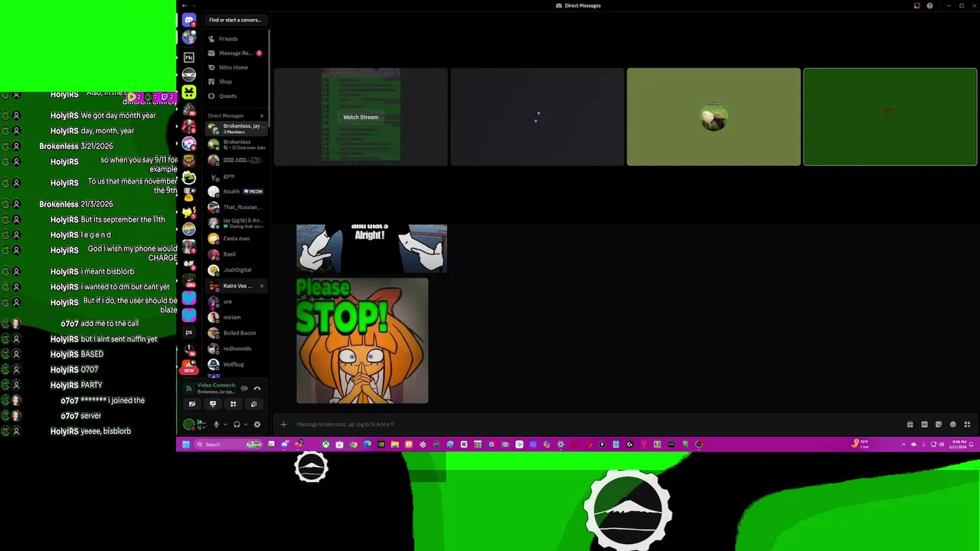Open the ninja face server icon

(189, 75)
